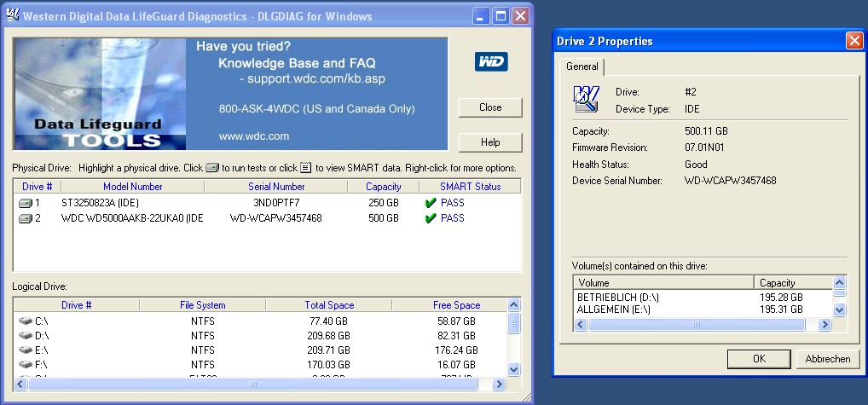Sort by Serial Number column header
Viewport: 868px width, 405px height.
coord(276,187)
